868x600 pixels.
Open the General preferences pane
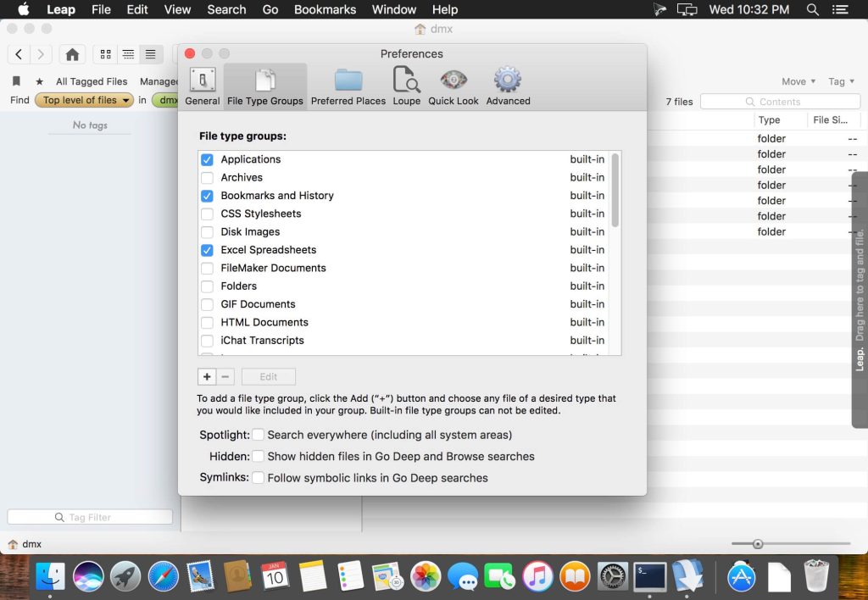202,86
